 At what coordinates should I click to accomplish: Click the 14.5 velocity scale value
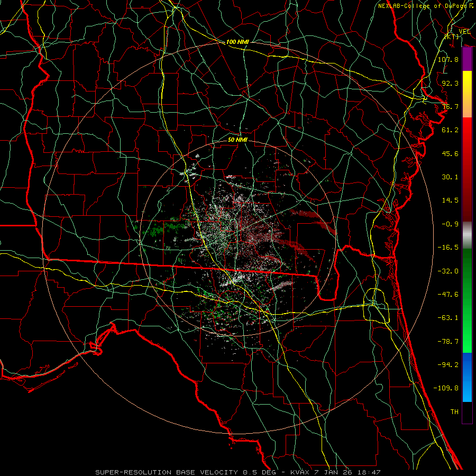coord(450,200)
